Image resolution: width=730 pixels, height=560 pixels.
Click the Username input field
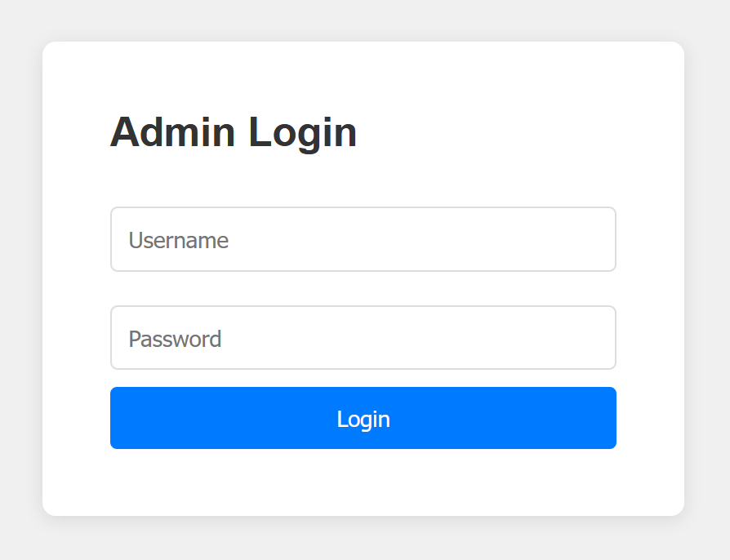363,239
